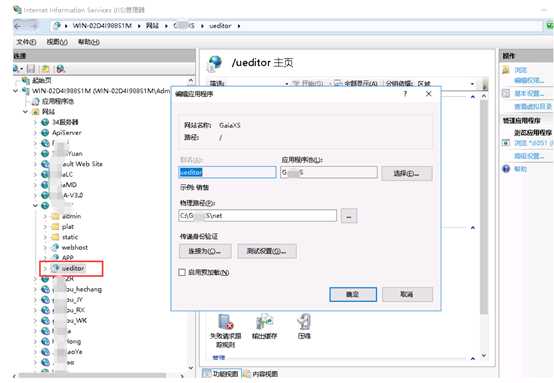
Task: Open the 文件(F) menu
Action: (26, 42)
